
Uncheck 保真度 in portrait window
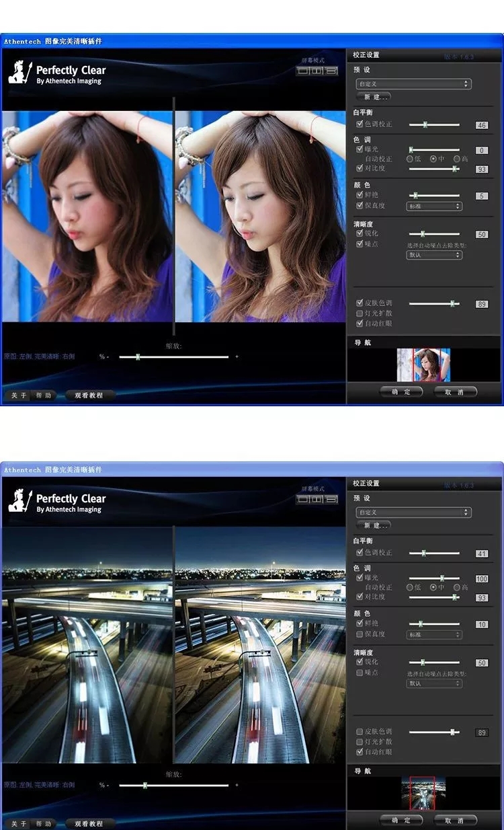(360, 205)
